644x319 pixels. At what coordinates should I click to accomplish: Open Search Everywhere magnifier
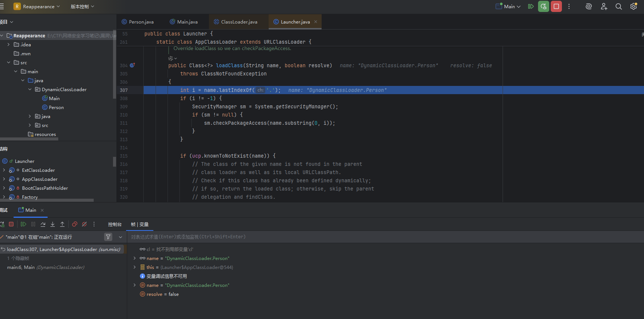coord(619,6)
